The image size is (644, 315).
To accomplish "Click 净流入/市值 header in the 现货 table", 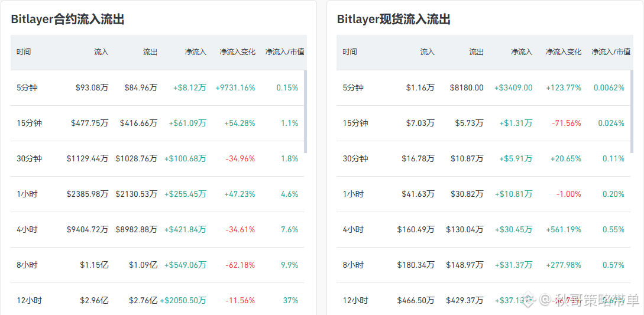I will [611, 52].
